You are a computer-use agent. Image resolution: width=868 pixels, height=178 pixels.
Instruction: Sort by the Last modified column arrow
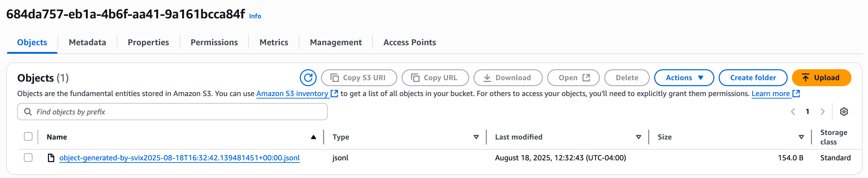[x=638, y=137]
